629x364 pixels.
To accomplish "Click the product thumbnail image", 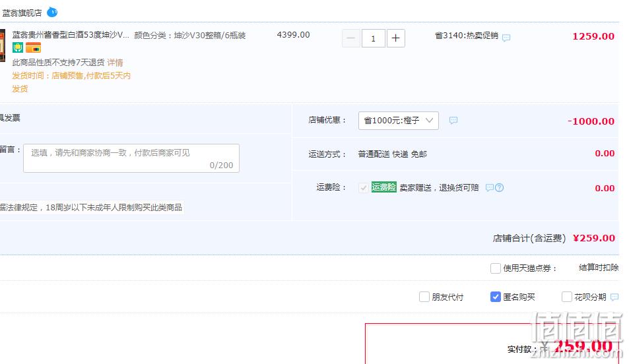I will pos(3,45).
